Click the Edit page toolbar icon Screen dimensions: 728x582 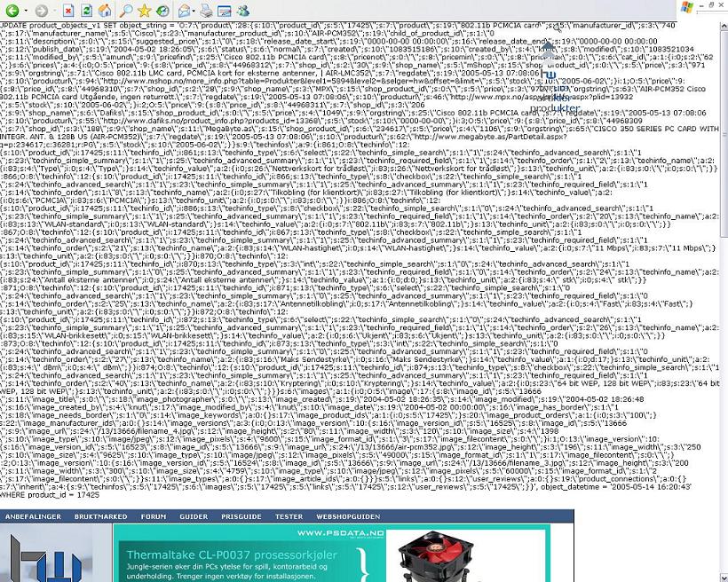(x=225, y=11)
